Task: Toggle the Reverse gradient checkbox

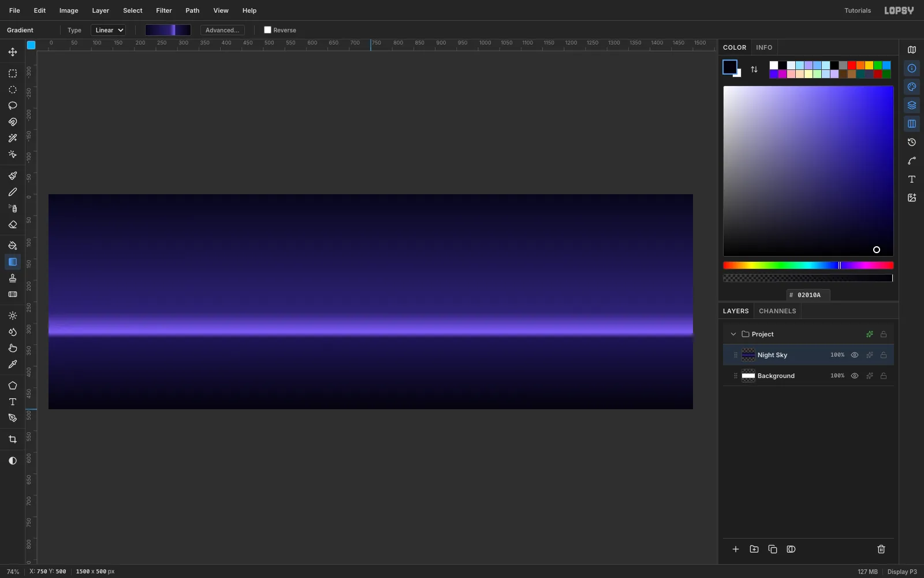Action: pos(267,30)
